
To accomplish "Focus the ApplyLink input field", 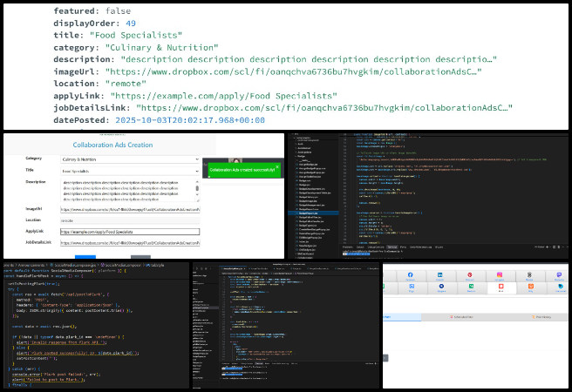I will [x=129, y=233].
